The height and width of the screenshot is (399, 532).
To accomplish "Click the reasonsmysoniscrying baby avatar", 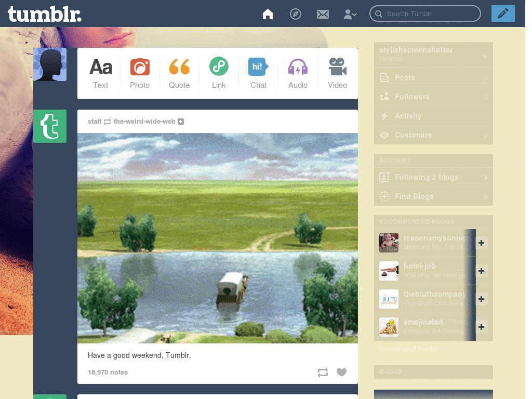I will pos(389,243).
